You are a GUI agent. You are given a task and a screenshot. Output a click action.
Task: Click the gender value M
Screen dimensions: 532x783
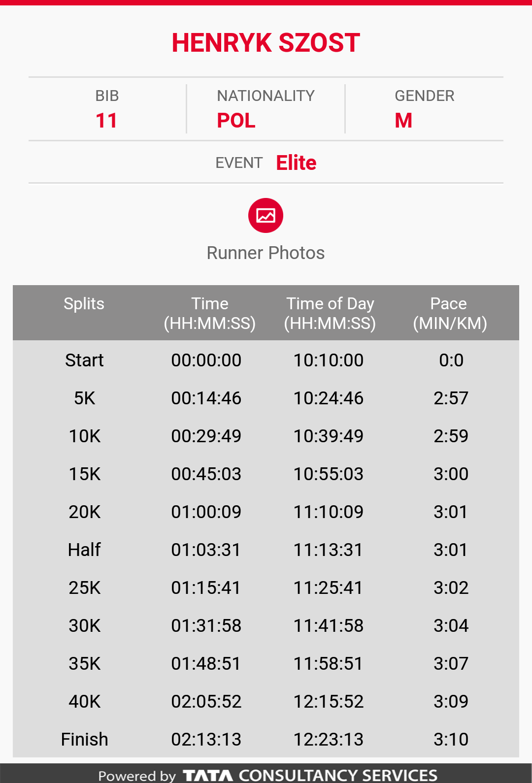tap(403, 121)
